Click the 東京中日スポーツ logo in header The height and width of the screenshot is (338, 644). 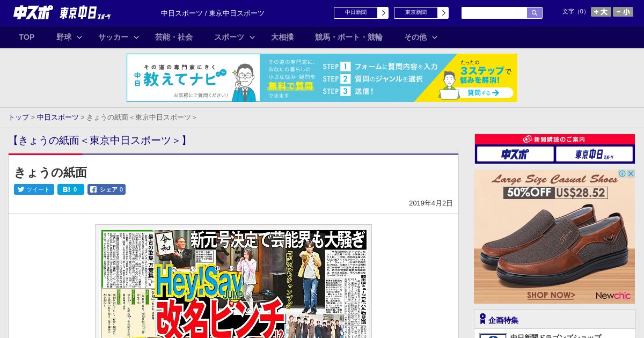(85, 13)
